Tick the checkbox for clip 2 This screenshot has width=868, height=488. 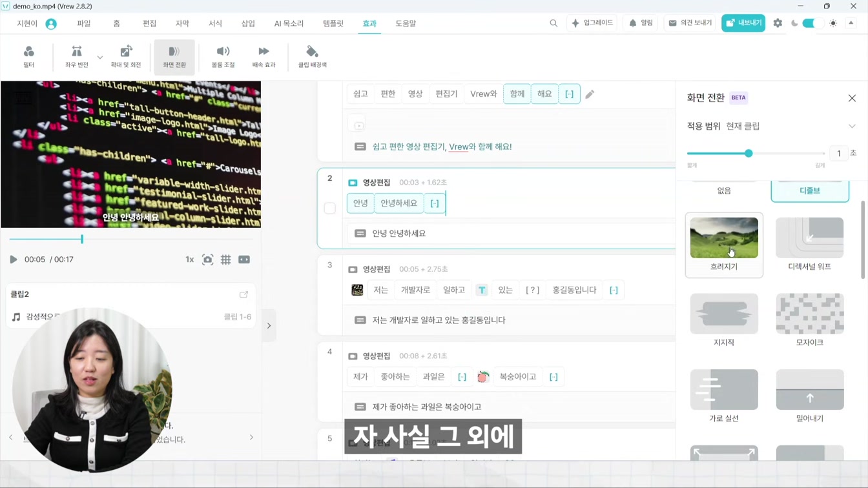point(329,208)
